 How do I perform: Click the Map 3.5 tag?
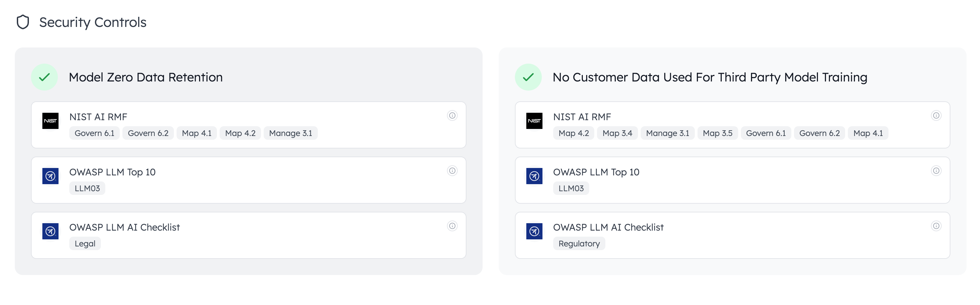pos(717,133)
